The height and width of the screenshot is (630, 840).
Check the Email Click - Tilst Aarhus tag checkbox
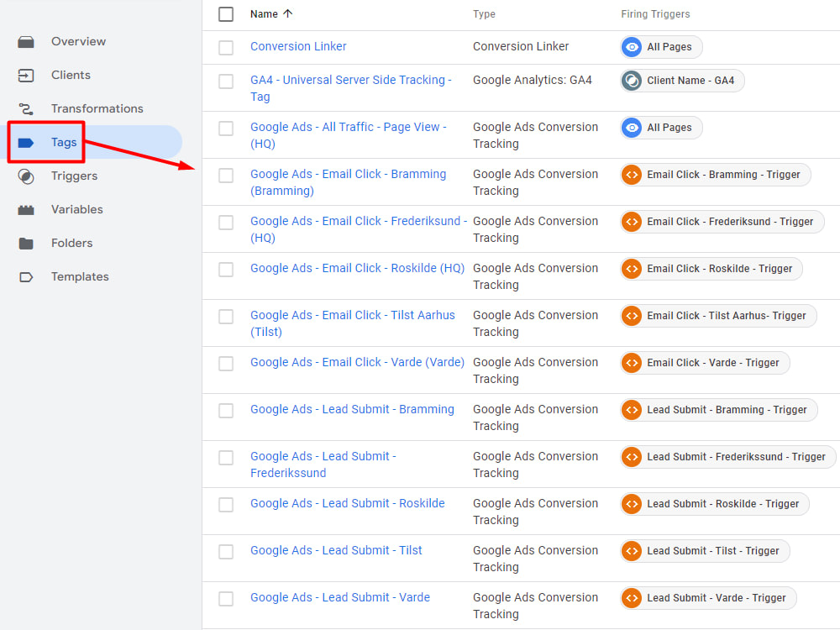(x=226, y=316)
